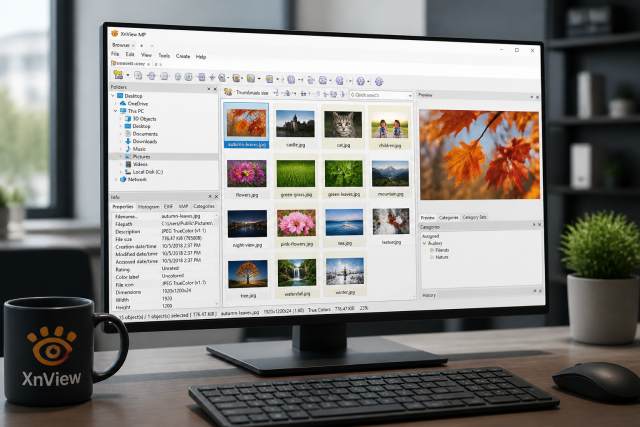The height and width of the screenshot is (427, 640).
Task: Expand the Network tree node
Action: [x=116, y=179]
